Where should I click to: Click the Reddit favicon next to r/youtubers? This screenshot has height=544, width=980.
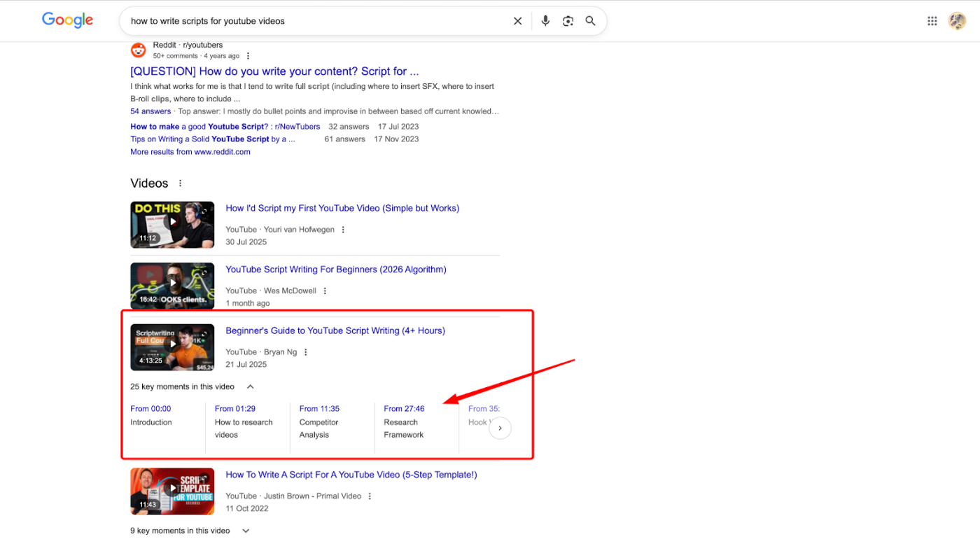(138, 50)
